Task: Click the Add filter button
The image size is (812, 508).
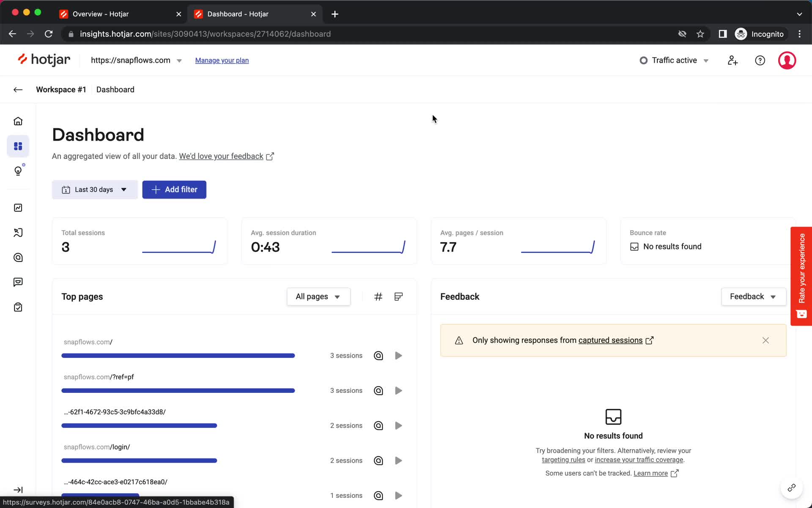Action: click(x=174, y=189)
